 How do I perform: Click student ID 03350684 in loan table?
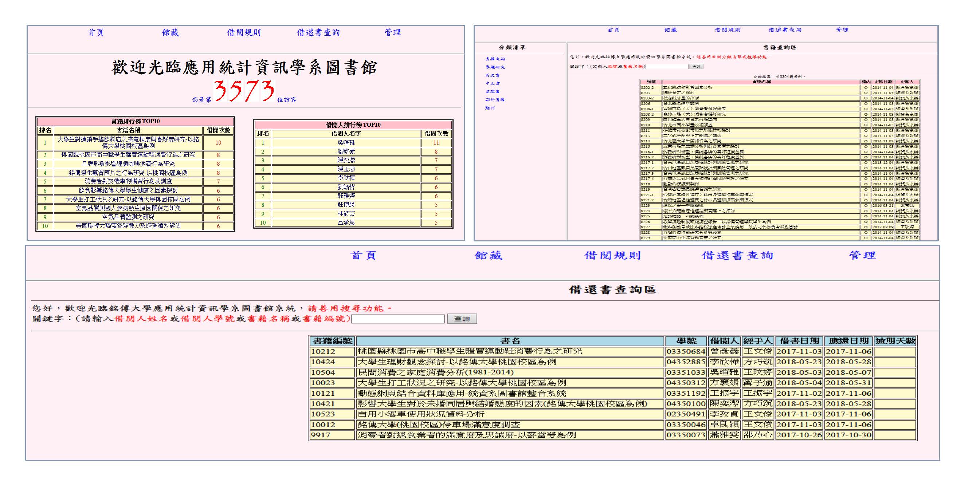686,352
